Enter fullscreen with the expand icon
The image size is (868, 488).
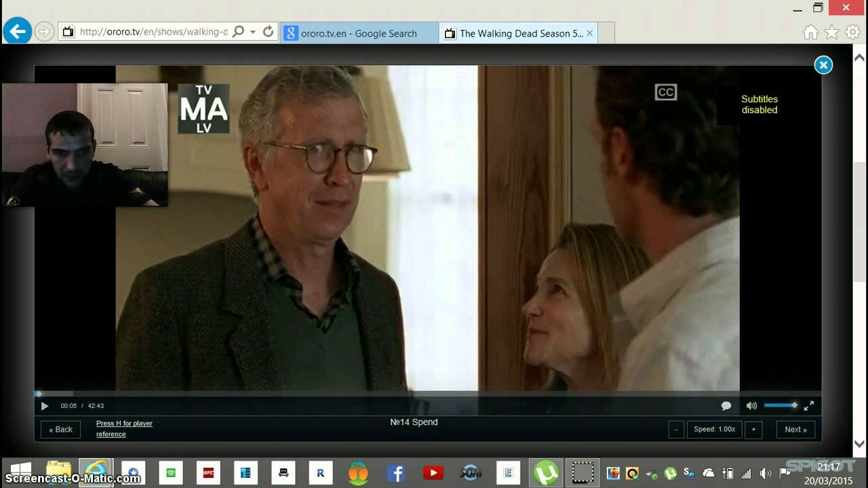click(809, 406)
